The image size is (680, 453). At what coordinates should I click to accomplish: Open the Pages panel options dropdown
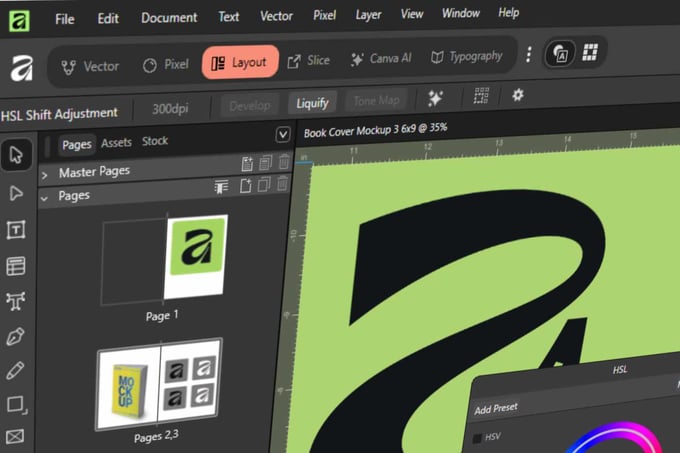pos(283,135)
